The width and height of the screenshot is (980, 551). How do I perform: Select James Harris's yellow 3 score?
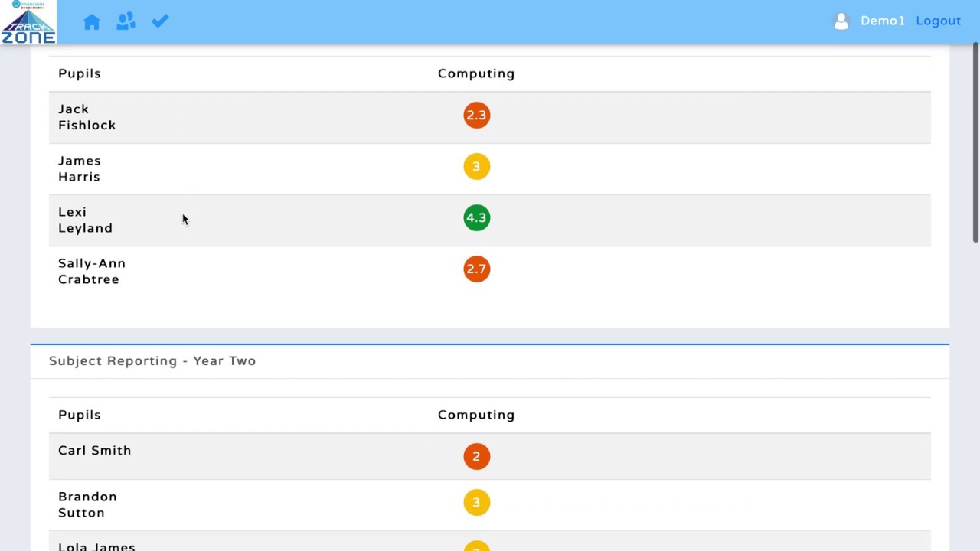pyautogui.click(x=476, y=167)
